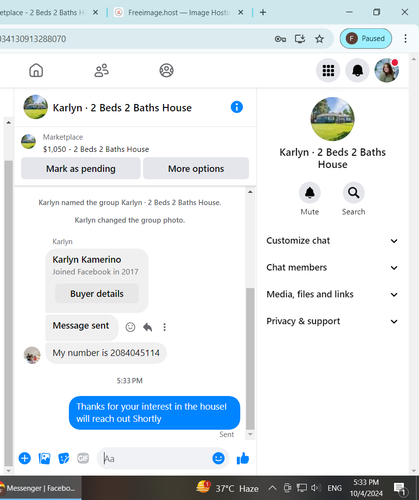Click the large group photo in info panel
This screenshot has width=419, height=500.
click(333, 119)
